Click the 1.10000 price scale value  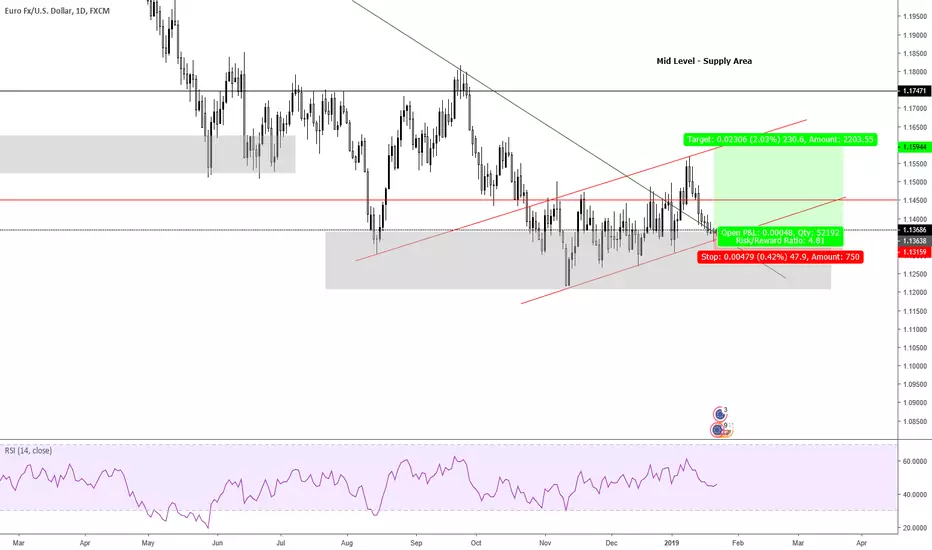pyautogui.click(x=915, y=366)
